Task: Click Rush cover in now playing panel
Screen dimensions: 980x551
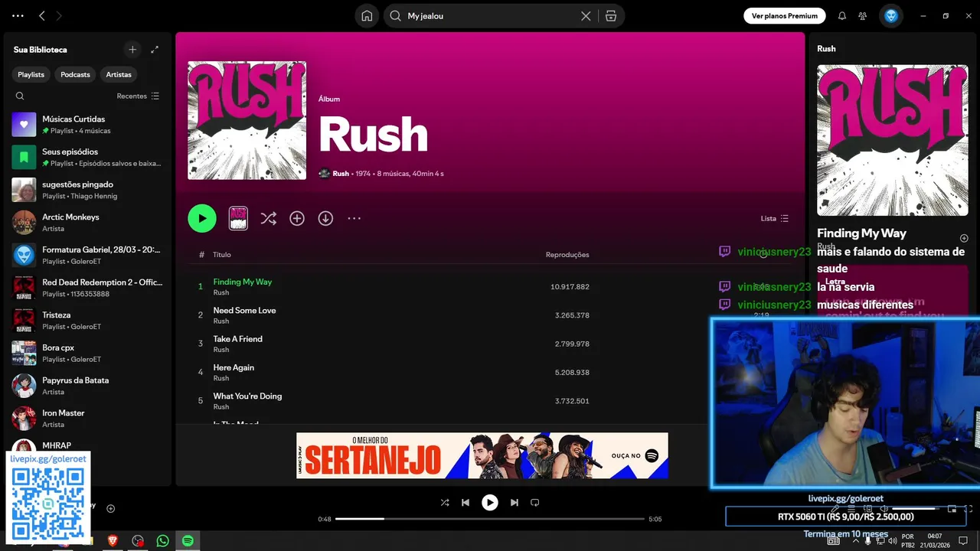Action: coord(892,140)
